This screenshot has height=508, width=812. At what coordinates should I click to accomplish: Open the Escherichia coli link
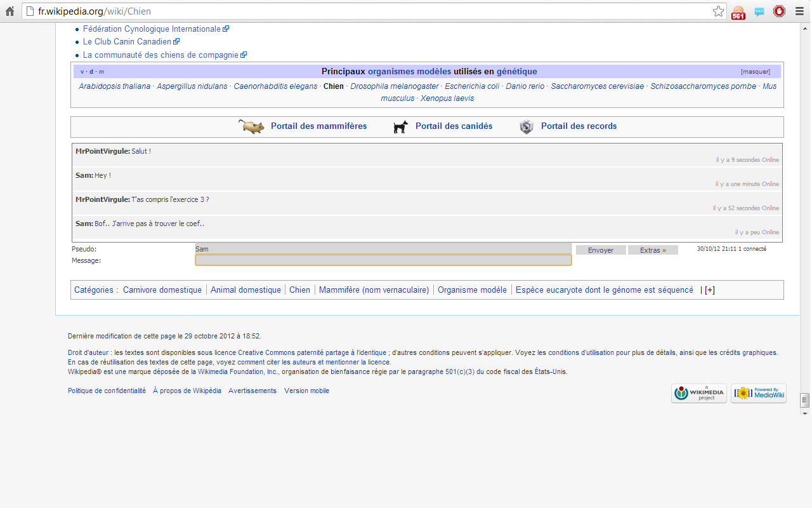pyautogui.click(x=473, y=86)
